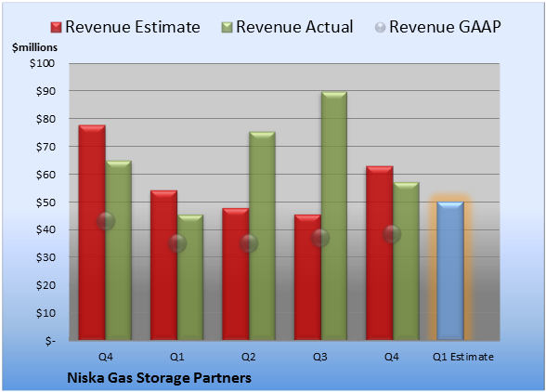546x392 pixels.
Task: Click the 'Niska Gas Storage Partners' title
Action: point(159,378)
